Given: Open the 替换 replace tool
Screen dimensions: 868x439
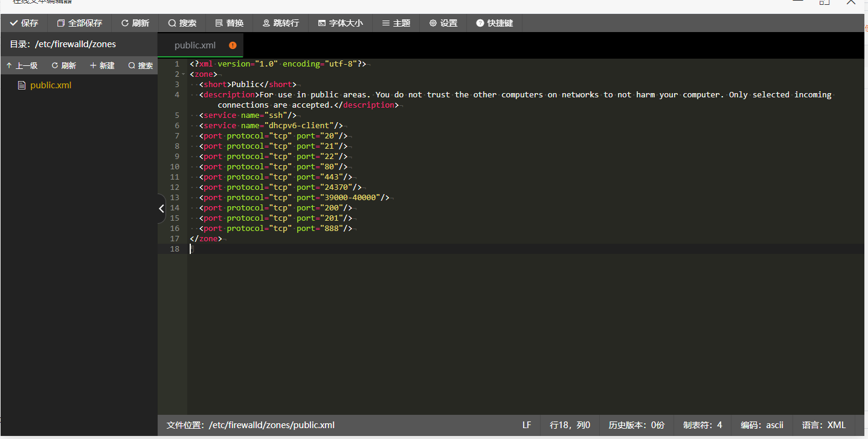Looking at the screenshot, I should click(230, 23).
